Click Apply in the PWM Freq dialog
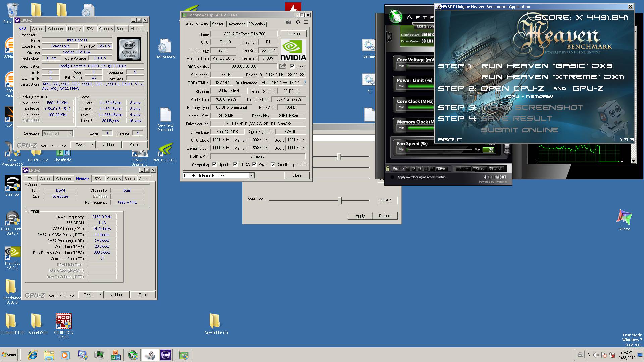This screenshot has width=644, height=362. click(360, 216)
